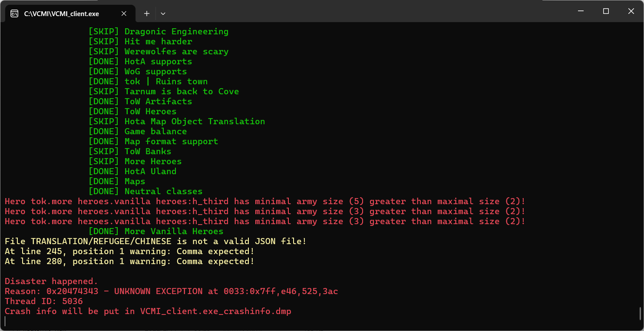Click the "[SKIP] Dragonic Engineering" line
This screenshot has height=331, width=644.
(159, 32)
